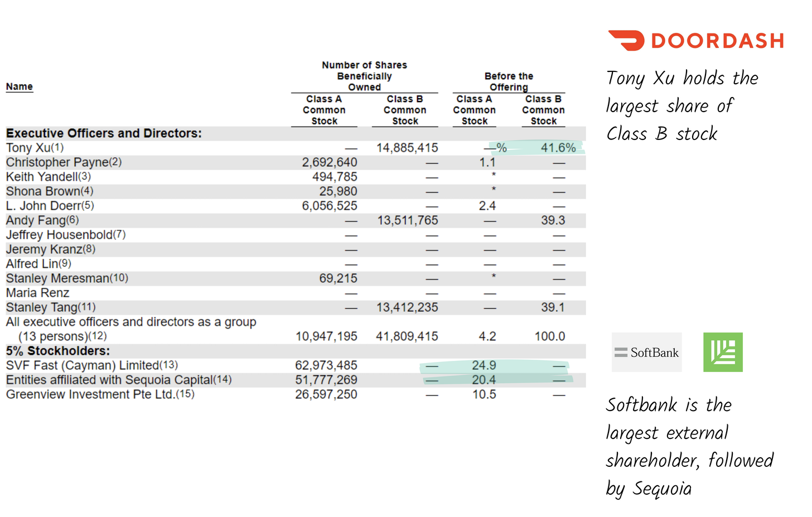Viewport: 812px width, 517px height.
Task: Click the DoorDash logo
Action: pos(695,41)
